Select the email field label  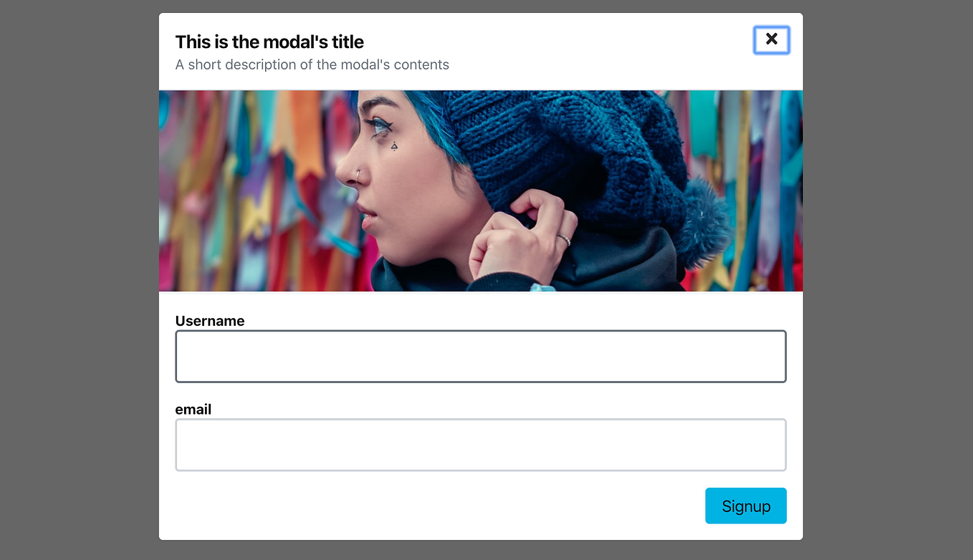193,410
